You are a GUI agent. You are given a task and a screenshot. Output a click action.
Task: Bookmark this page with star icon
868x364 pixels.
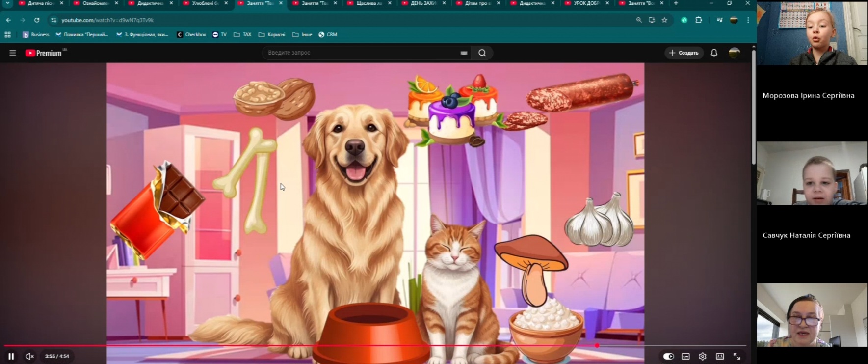[x=664, y=20]
